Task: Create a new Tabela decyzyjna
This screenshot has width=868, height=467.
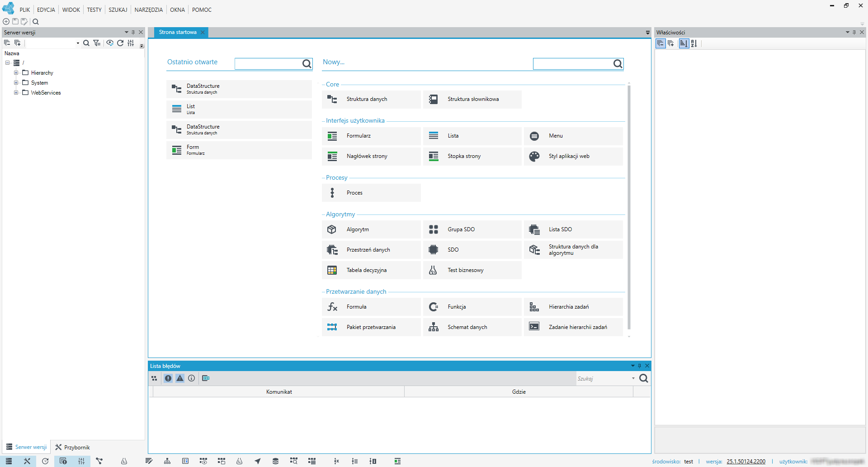Action: (x=371, y=270)
